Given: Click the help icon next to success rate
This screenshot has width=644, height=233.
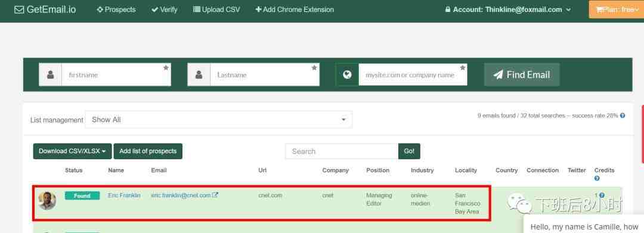Looking at the screenshot, I should coord(623,116).
